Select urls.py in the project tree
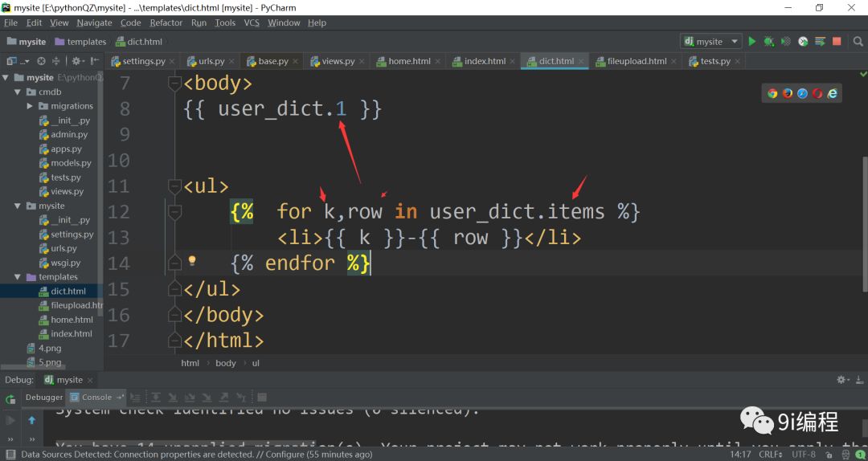Image resolution: width=868 pixels, height=461 pixels. [x=63, y=248]
